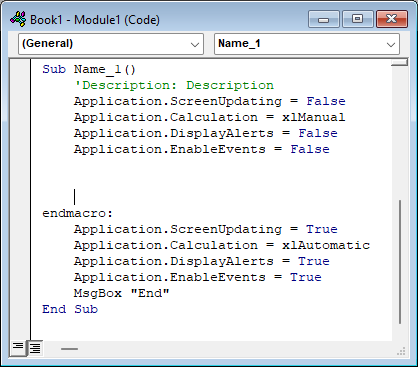Click the 'EnableEvents = False' line
This screenshot has width=418, height=367.
tap(202, 149)
